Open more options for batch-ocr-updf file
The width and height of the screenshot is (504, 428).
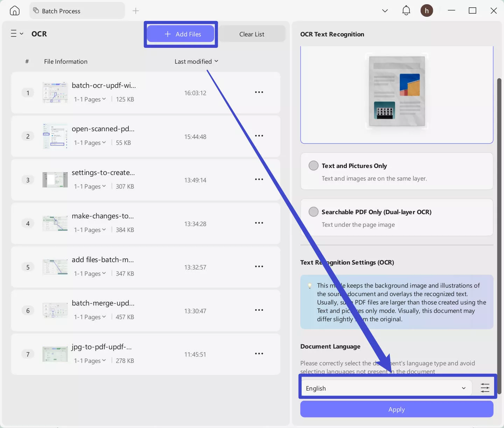259,92
